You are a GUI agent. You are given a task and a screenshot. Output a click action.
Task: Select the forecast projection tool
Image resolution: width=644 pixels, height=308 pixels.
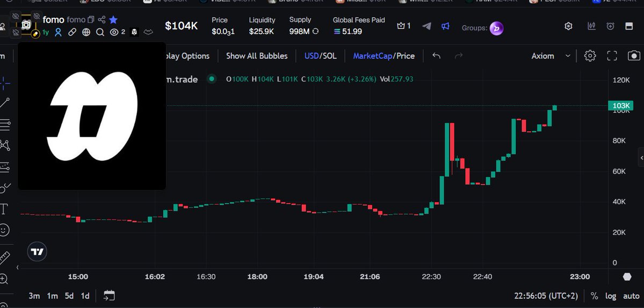tap(4, 167)
